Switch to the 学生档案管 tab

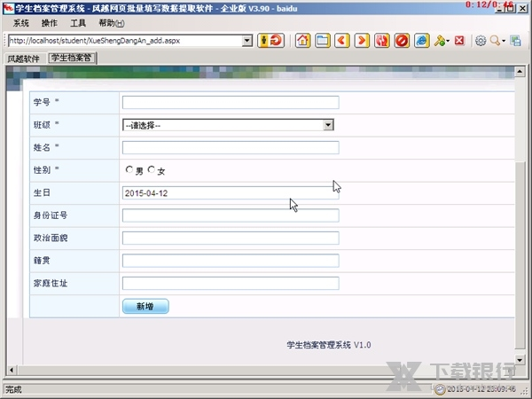pos(72,58)
